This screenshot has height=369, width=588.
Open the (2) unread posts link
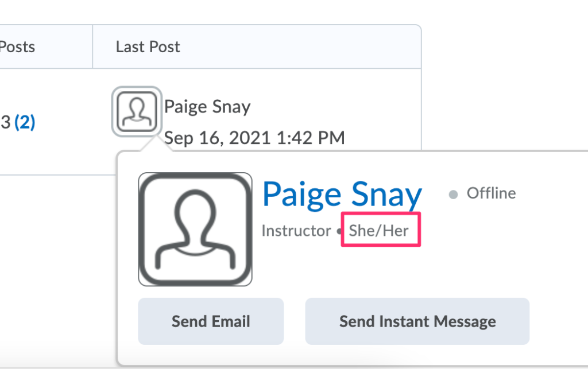(x=25, y=122)
